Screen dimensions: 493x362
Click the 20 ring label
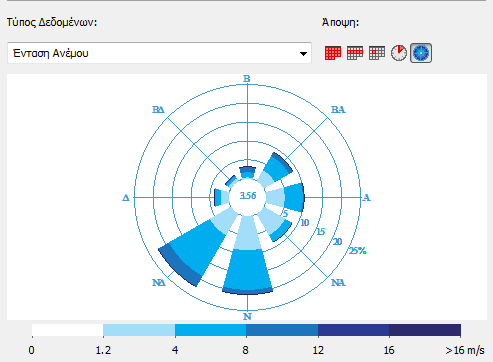point(337,242)
